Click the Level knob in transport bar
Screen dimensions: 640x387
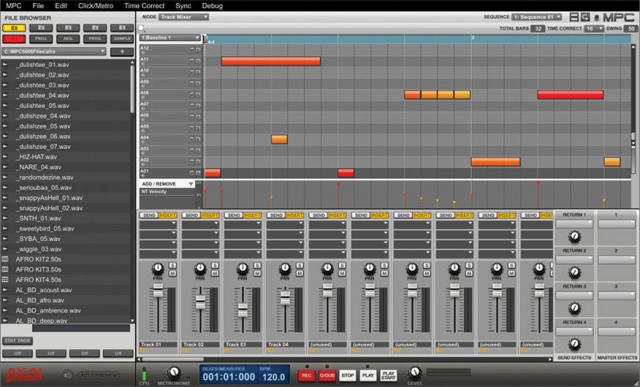tap(414, 372)
